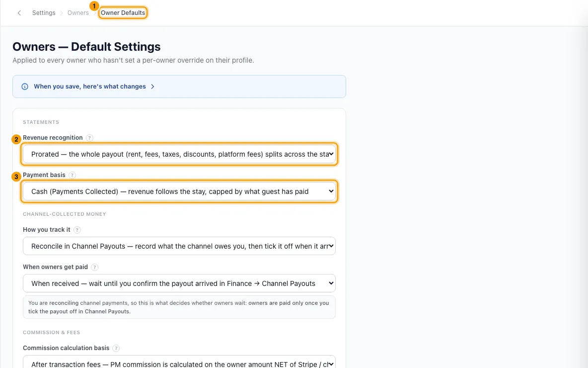Open Payment basis help icon

[x=72, y=175]
